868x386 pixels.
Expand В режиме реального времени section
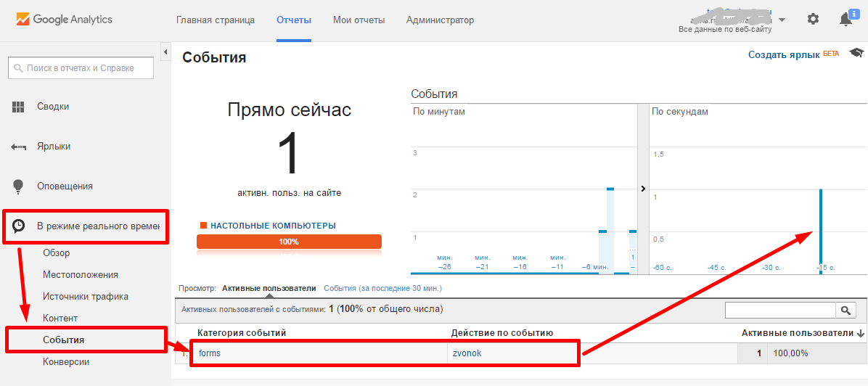point(97,226)
